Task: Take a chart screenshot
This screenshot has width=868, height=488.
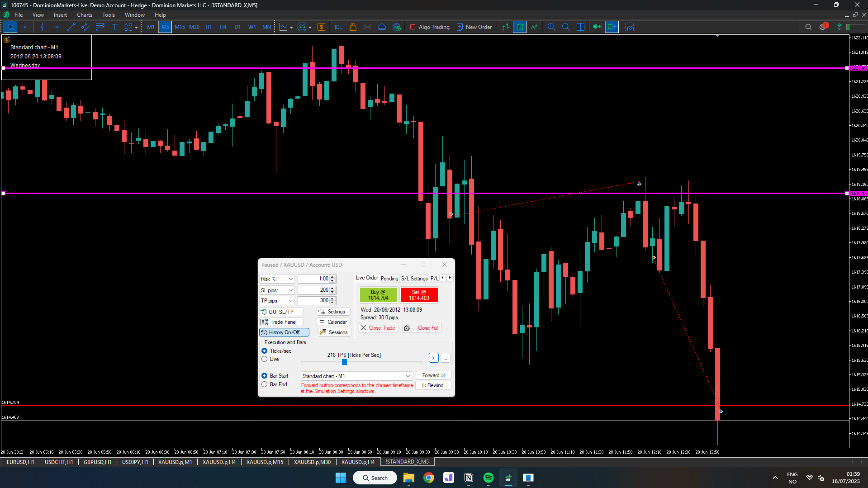Action: 630,27
